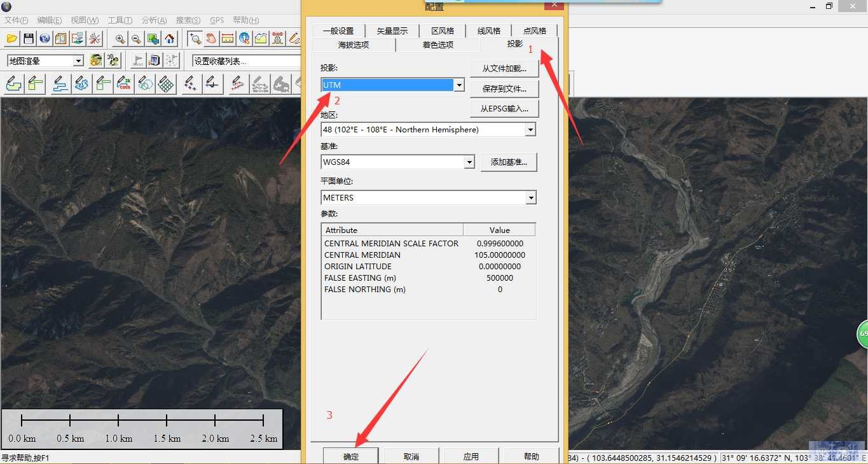This screenshot has width=868, height=464.
Task: Switch to the 矢量显示 tab
Action: (x=392, y=31)
